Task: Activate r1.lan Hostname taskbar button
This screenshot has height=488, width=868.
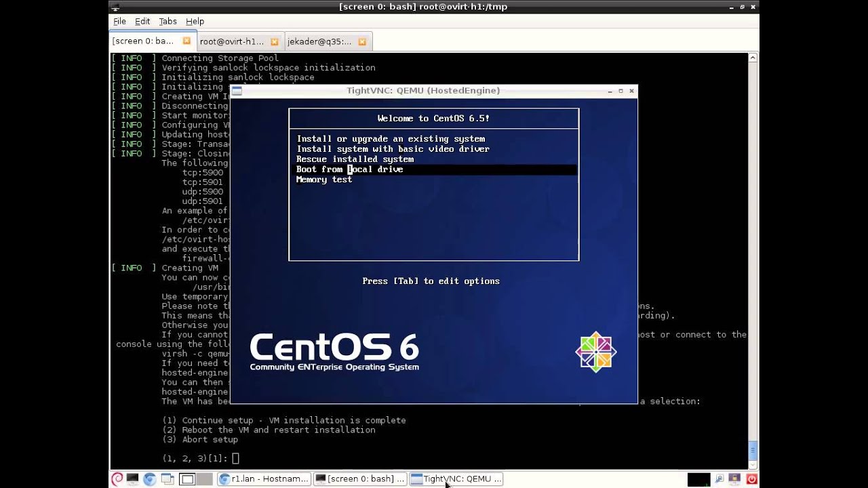Action: [x=264, y=479]
